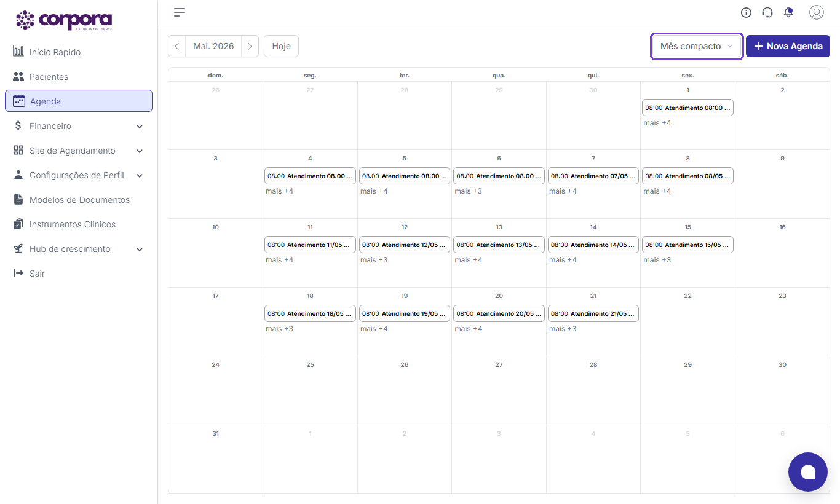Show more events on May 15
The image size is (840, 504).
click(657, 260)
